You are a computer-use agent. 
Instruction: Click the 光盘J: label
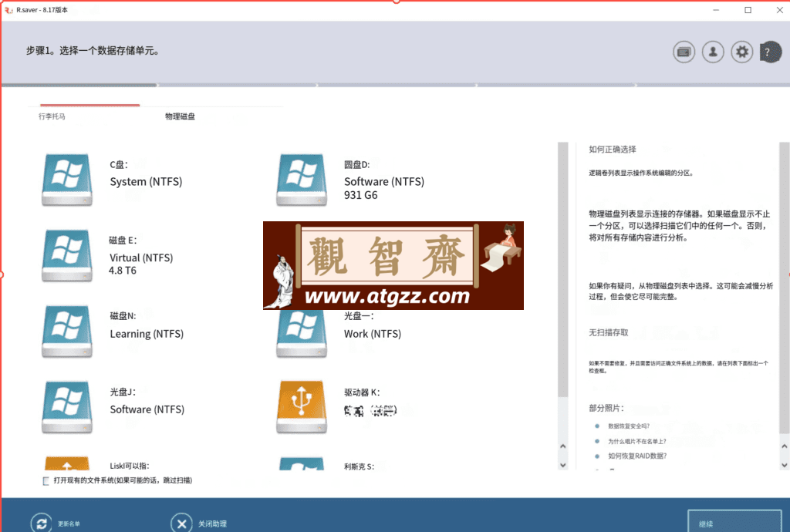coord(123,392)
